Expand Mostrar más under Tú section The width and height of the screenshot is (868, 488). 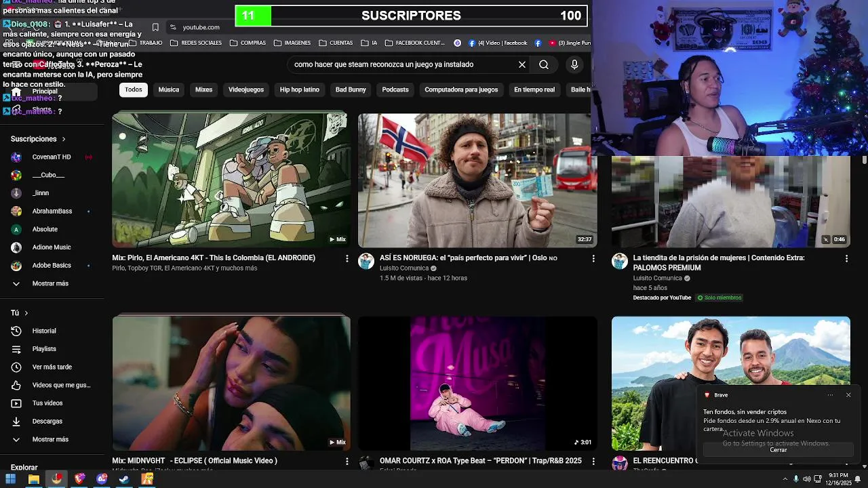click(x=50, y=439)
